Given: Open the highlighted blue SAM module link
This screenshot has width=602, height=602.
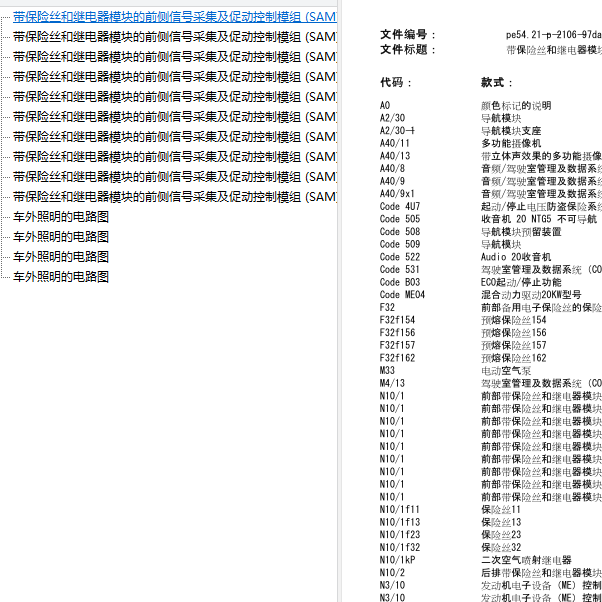Looking at the screenshot, I should [175, 17].
